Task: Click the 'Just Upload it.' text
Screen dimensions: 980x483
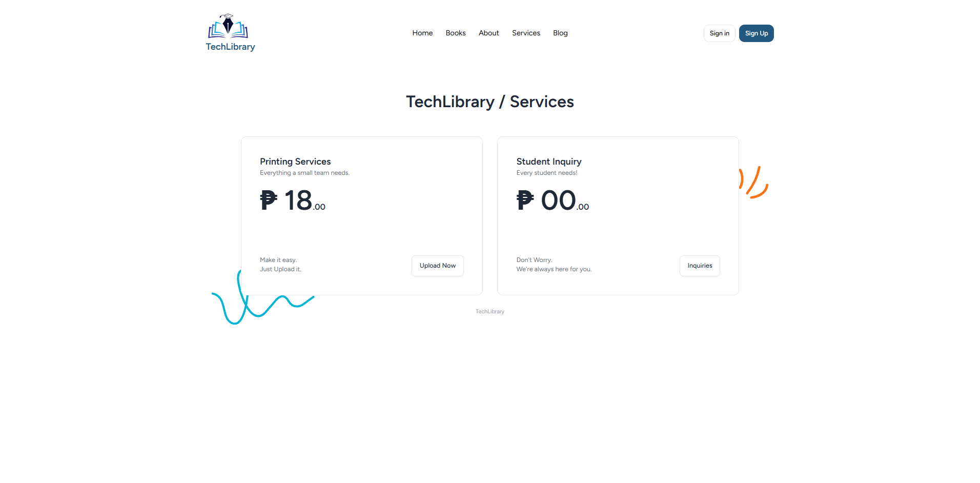Action: (280, 269)
